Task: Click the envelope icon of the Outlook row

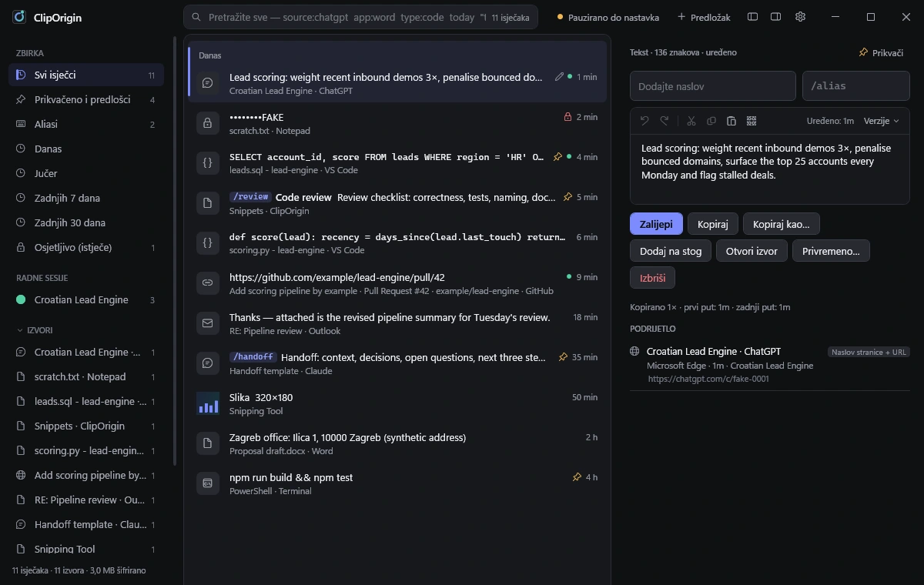Action: [207, 323]
